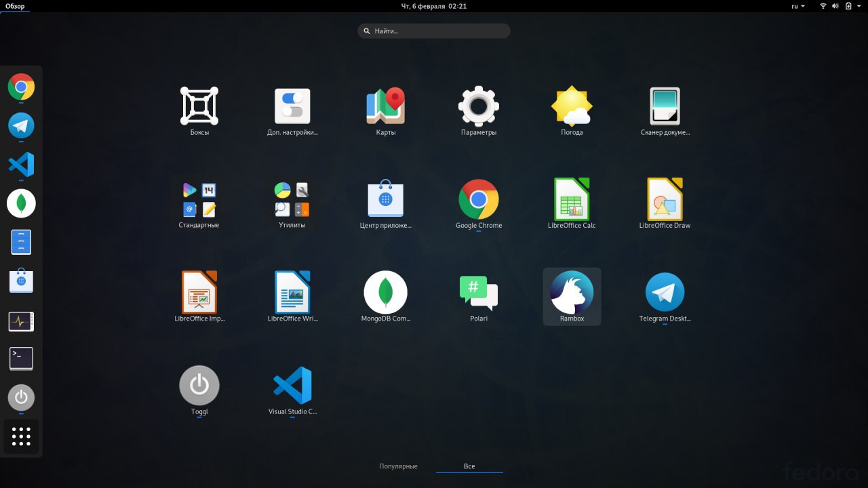
Task: Open software store icon in the dock
Action: coord(21,281)
